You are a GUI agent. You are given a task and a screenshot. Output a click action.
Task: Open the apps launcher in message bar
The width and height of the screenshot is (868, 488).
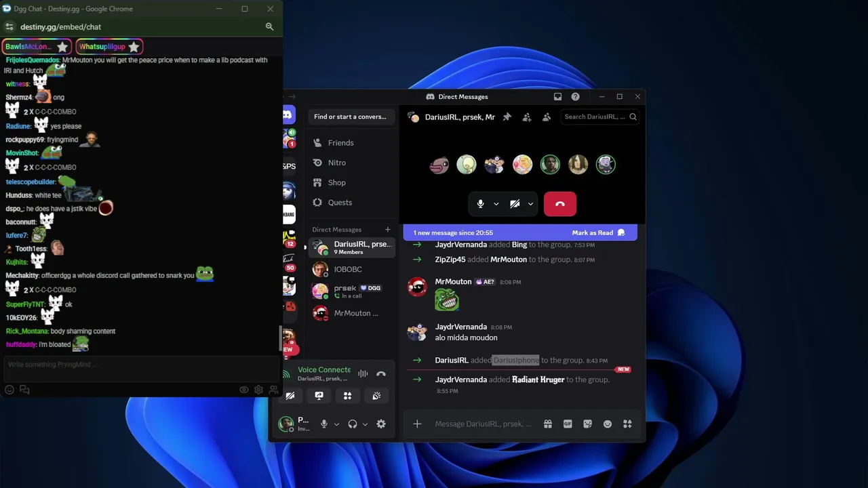pyautogui.click(x=627, y=424)
